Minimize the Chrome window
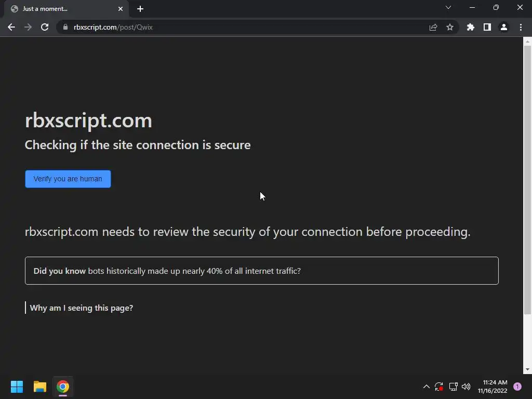The width and height of the screenshot is (532, 399). coord(472,7)
